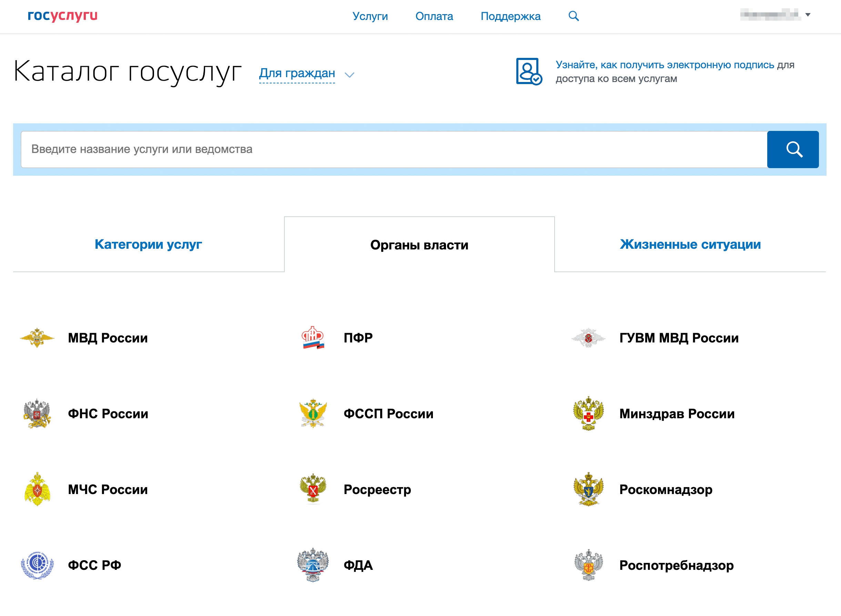Viewport: 841px width, 616px height.
Task: Open Услуги in top navigation
Action: point(370,17)
